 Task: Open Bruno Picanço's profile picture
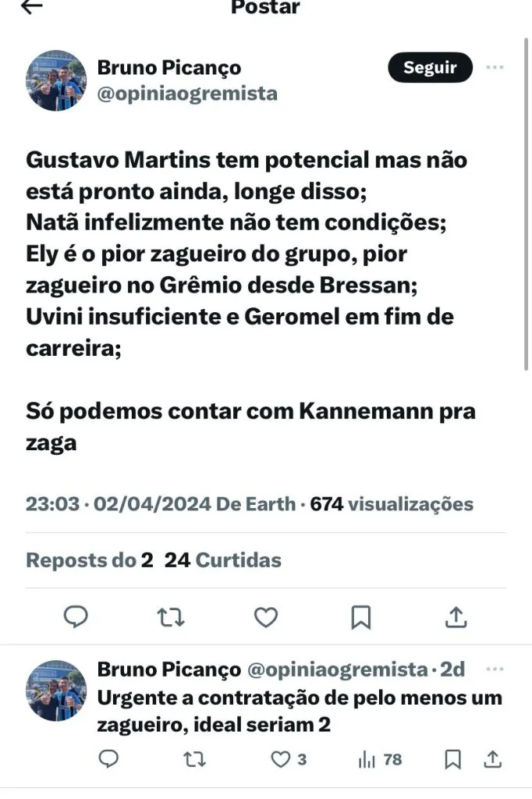click(55, 80)
